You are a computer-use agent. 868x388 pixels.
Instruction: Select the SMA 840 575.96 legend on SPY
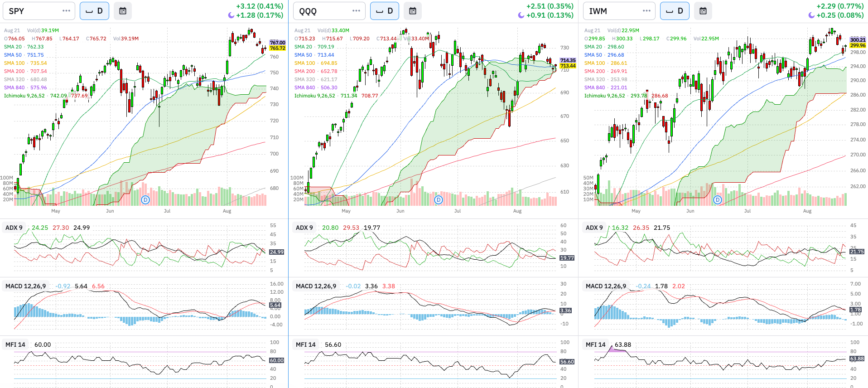coord(25,87)
